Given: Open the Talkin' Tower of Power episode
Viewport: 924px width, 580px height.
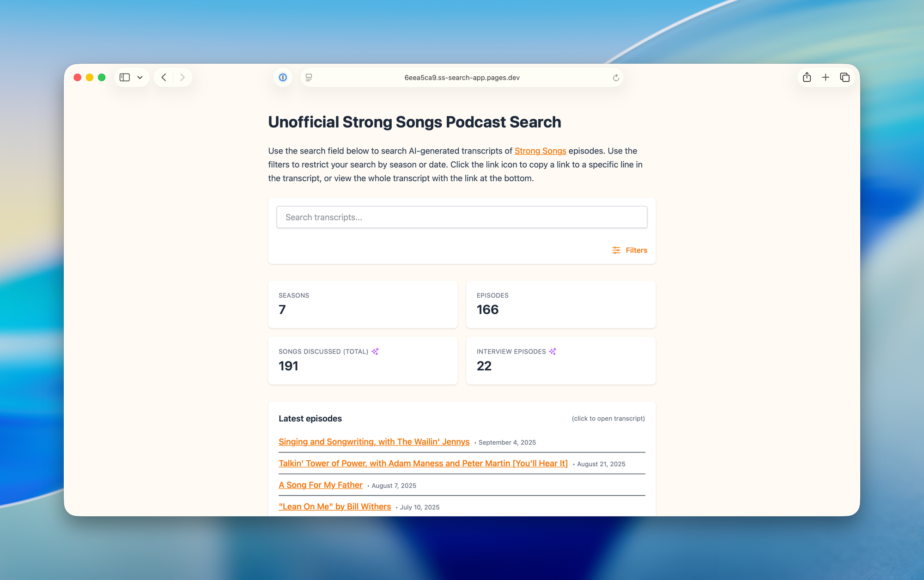Looking at the screenshot, I should [423, 464].
